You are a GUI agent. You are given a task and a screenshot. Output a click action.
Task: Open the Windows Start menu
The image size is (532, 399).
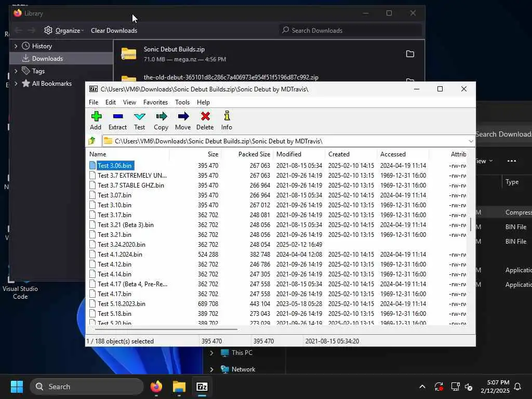[17, 387]
